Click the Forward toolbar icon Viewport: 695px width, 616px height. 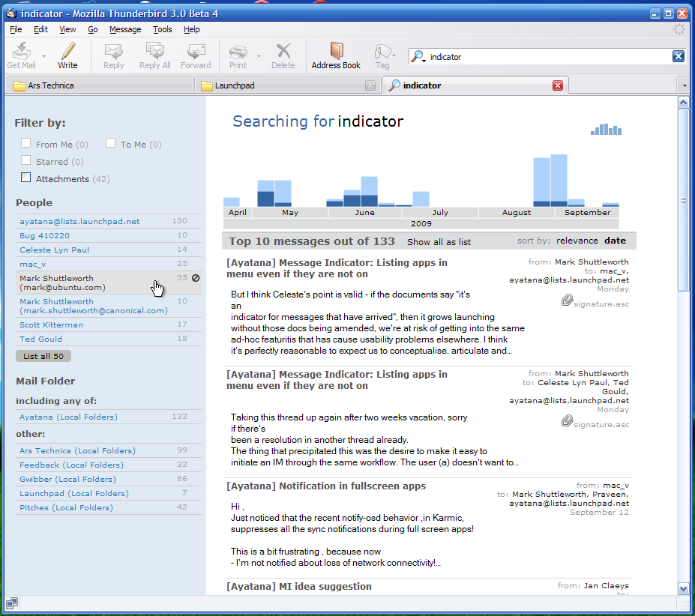coord(196,56)
